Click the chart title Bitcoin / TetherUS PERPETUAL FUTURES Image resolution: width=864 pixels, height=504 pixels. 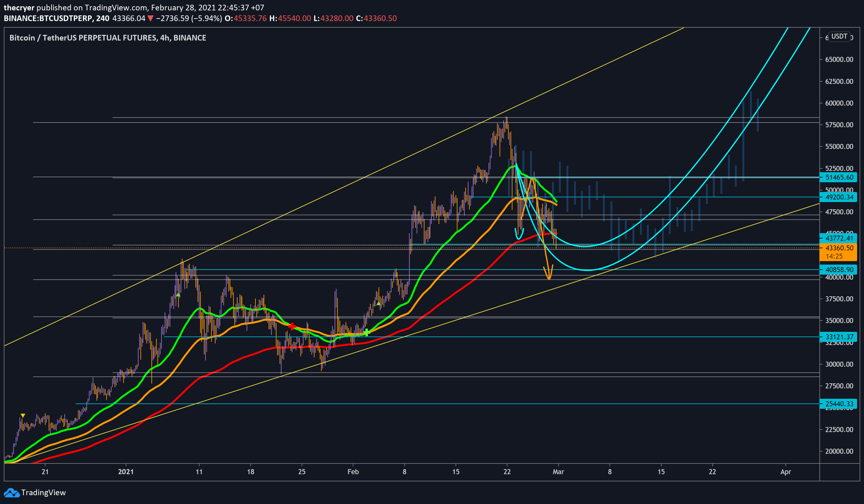[108, 38]
